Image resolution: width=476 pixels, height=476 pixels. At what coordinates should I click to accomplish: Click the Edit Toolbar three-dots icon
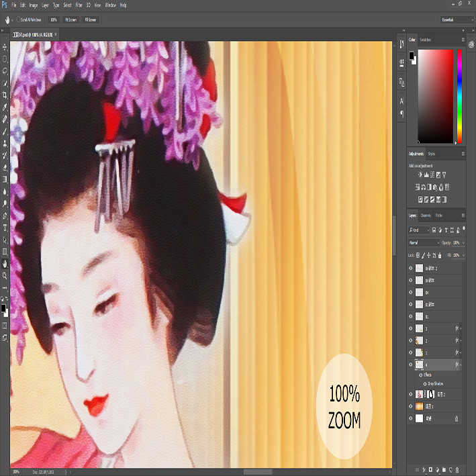click(x=5, y=287)
